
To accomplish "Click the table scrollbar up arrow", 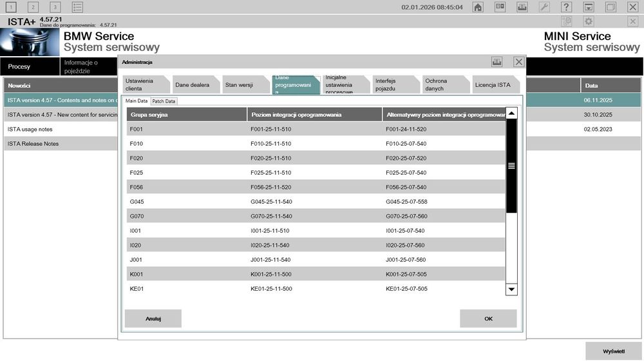I will click(x=511, y=113).
